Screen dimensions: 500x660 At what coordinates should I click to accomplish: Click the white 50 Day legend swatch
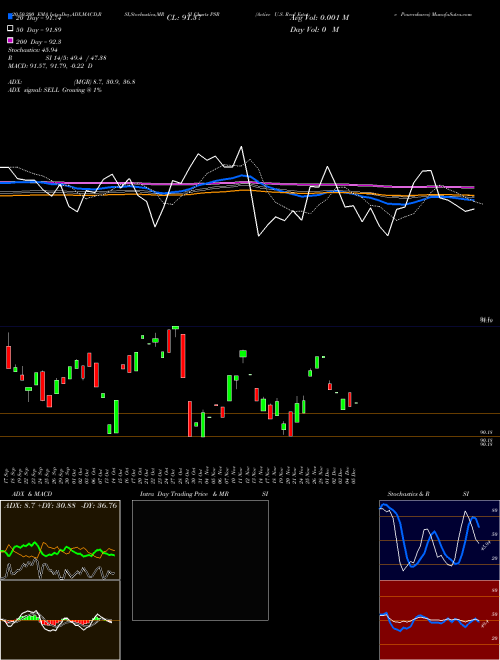pos(11,29)
